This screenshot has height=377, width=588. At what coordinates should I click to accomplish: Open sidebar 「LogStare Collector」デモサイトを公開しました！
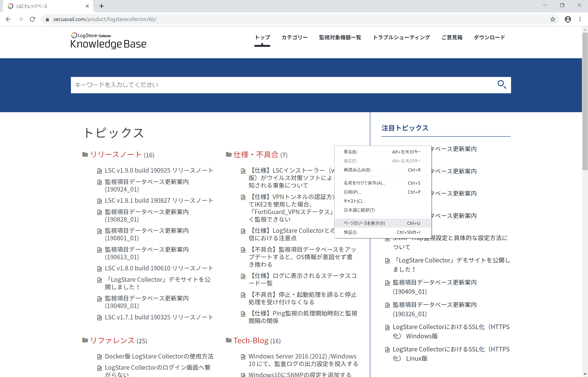tap(451, 265)
